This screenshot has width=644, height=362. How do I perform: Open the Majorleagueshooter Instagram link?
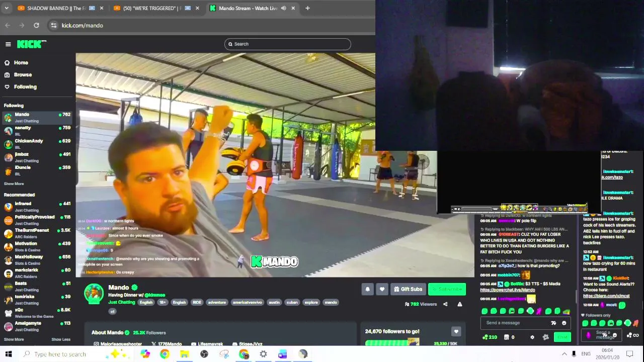(x=117, y=344)
